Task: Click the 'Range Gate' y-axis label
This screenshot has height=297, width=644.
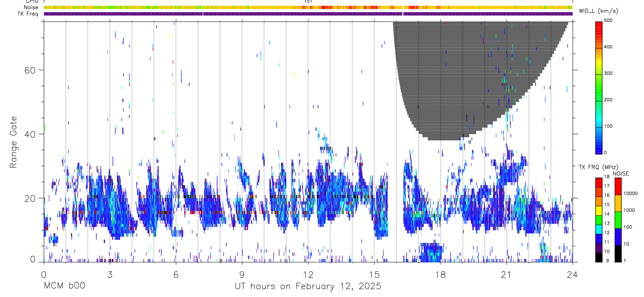Action: coord(14,142)
